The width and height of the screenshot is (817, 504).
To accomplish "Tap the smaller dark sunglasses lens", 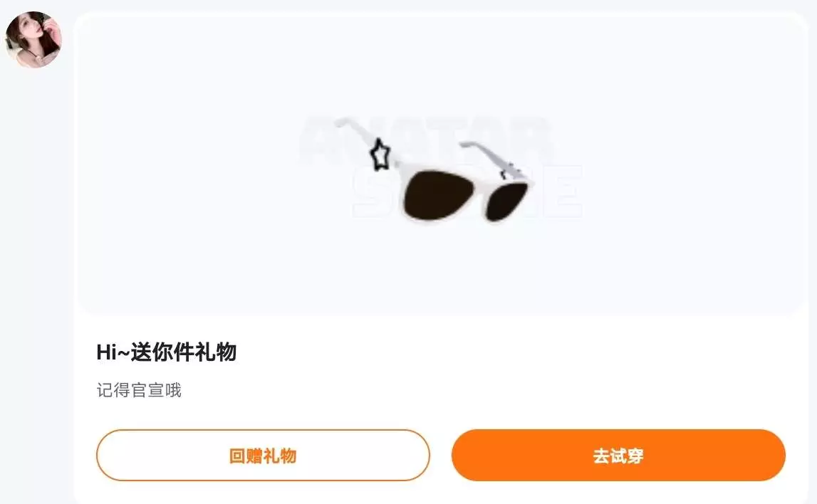I will [x=506, y=201].
